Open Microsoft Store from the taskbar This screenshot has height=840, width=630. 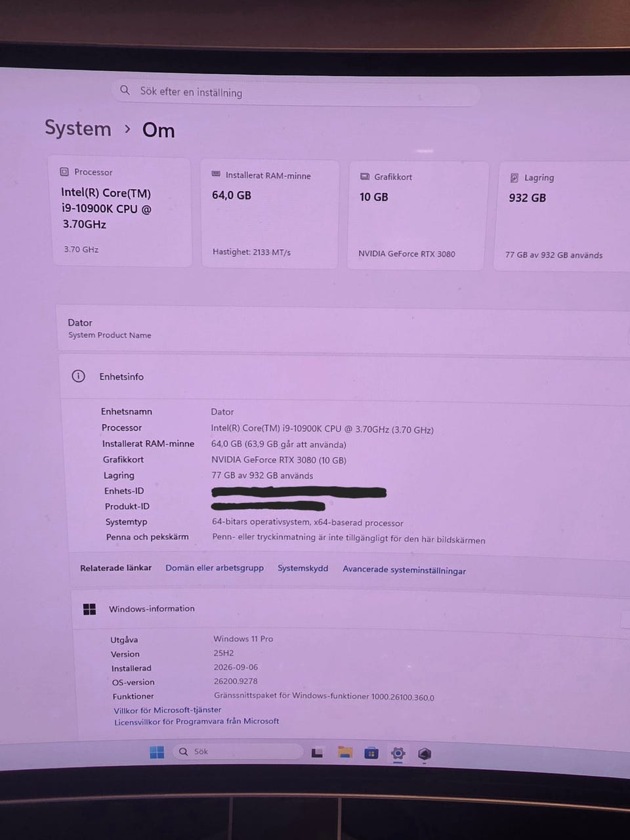[371, 753]
